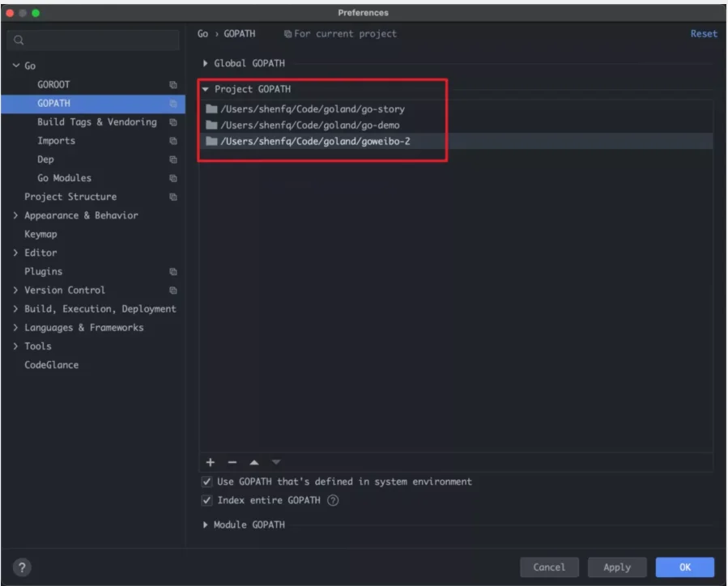Expand the Version Control chevron
Screen dimensions: 728x586
click(15, 290)
